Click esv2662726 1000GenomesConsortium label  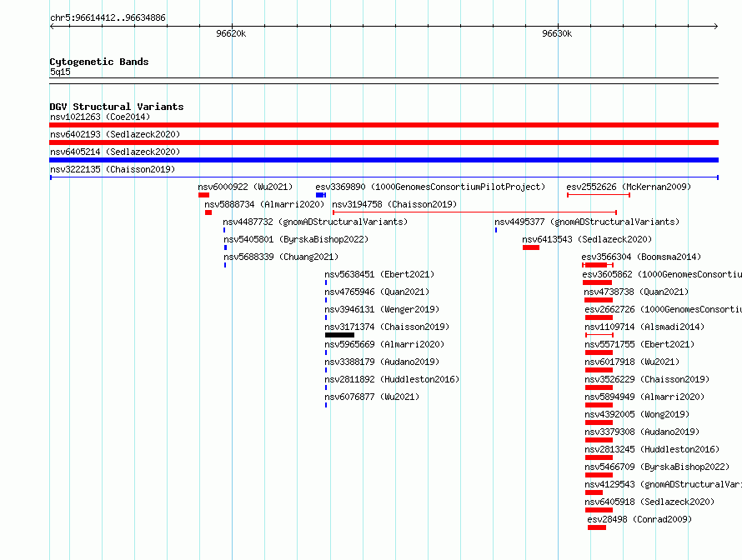coord(663,309)
